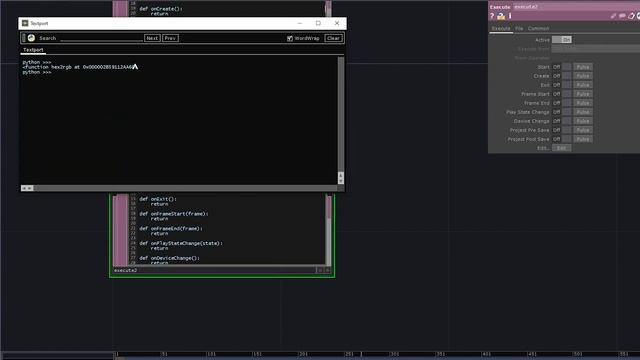Toggle the Start parameter switch
The height and width of the screenshot is (360, 640).
pos(562,67)
